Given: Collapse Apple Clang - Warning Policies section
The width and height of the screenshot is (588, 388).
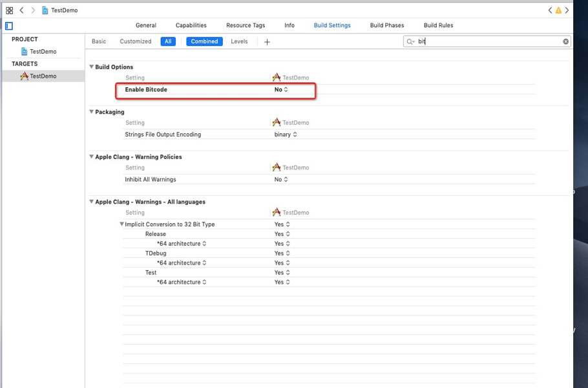Looking at the screenshot, I should coord(91,157).
